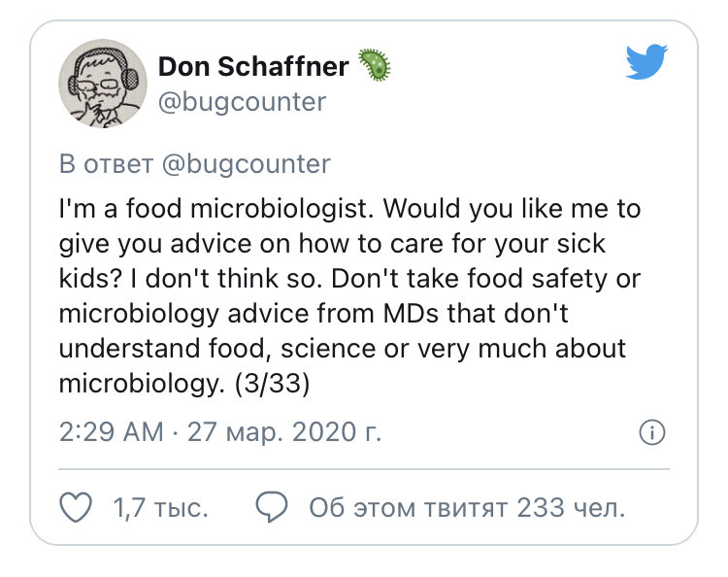Open the 2:29 AM timestamp link
728x577 pixels.
click(112, 432)
